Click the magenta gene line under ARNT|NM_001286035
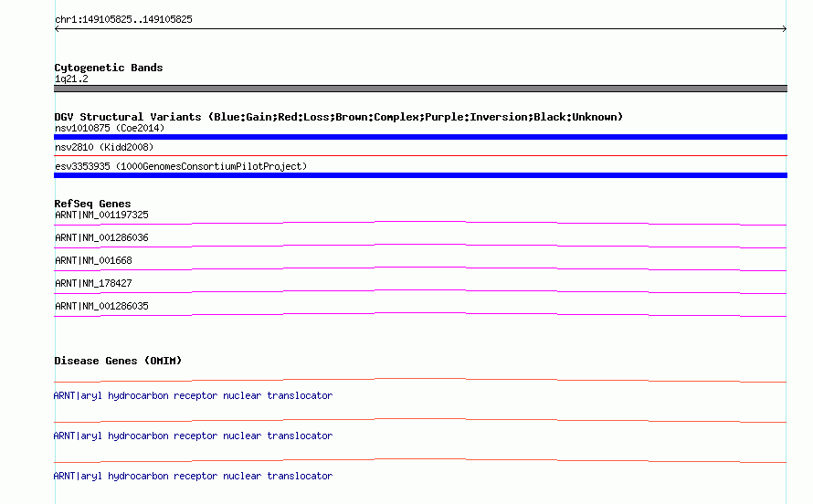Screen dimensions: 813x504 [420, 314]
